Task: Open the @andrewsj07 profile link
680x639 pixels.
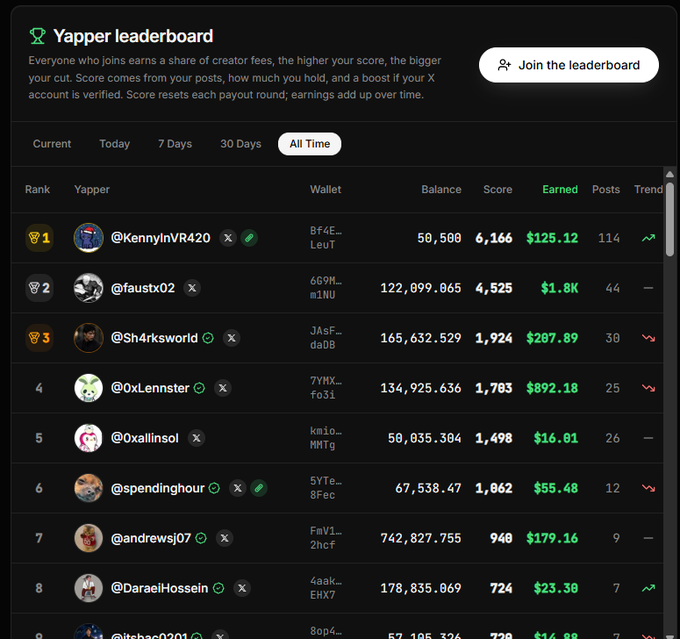Action: click(x=151, y=538)
